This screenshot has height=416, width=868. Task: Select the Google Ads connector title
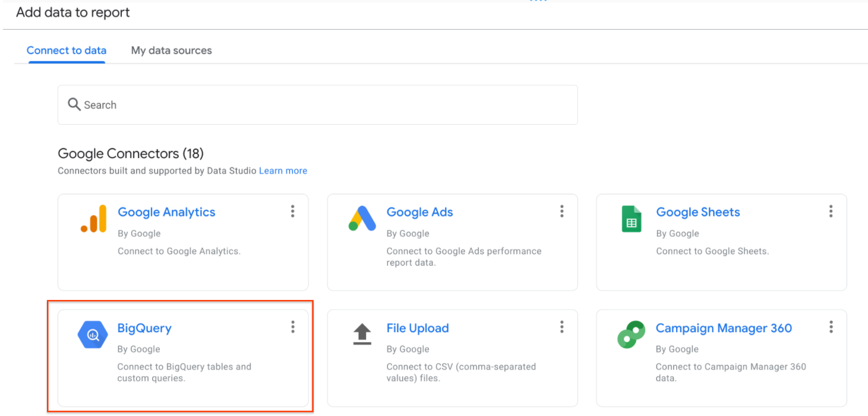click(419, 212)
